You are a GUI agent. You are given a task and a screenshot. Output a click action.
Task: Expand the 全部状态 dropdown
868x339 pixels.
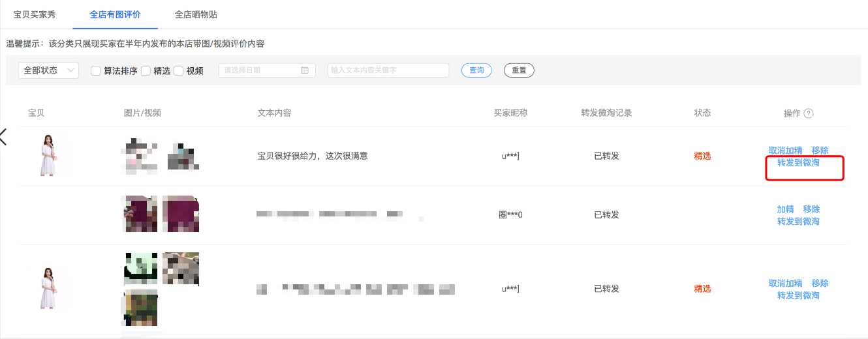point(48,70)
